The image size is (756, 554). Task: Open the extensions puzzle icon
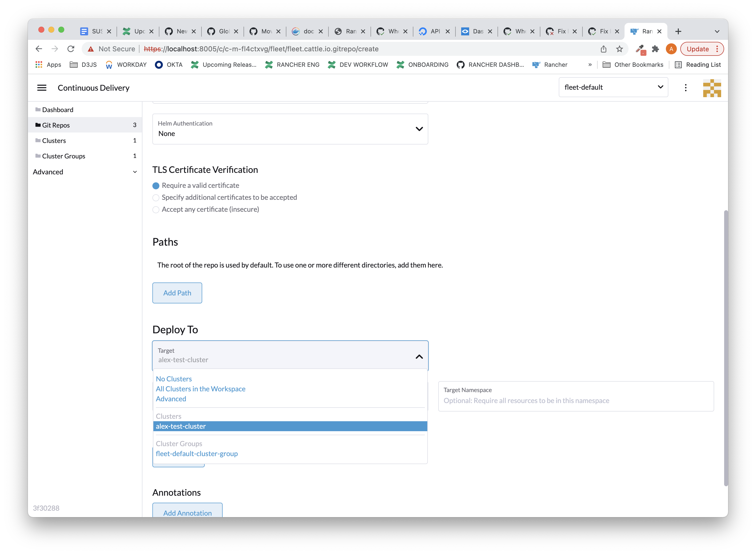(x=656, y=49)
